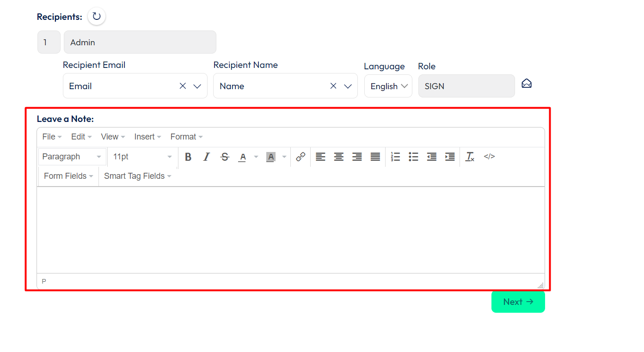The height and width of the screenshot is (352, 644).
Task: Open the Insert menu
Action: [x=147, y=137]
